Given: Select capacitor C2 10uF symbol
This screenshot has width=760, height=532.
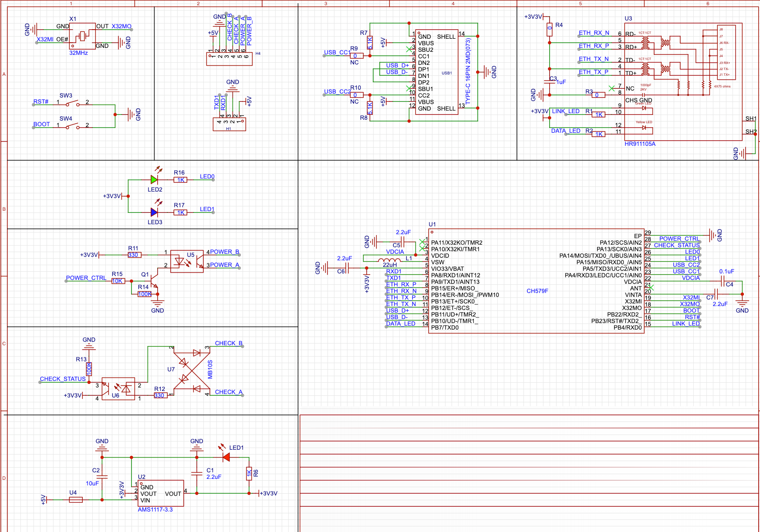Looking at the screenshot, I should (102, 477).
